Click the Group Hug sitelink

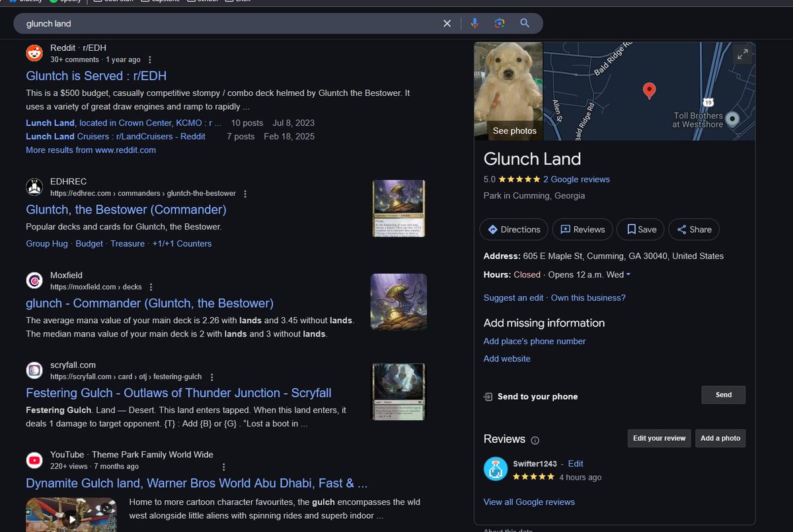[x=47, y=243]
